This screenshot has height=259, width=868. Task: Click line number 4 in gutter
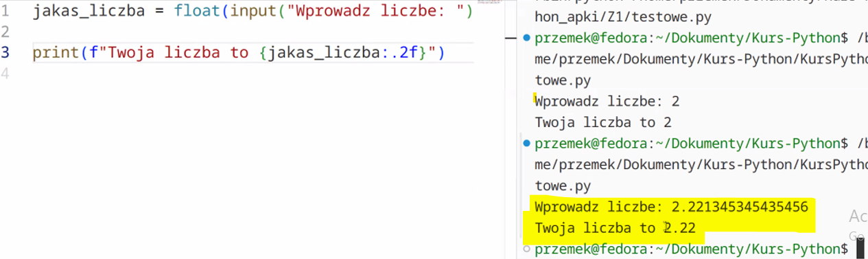pyautogui.click(x=5, y=73)
